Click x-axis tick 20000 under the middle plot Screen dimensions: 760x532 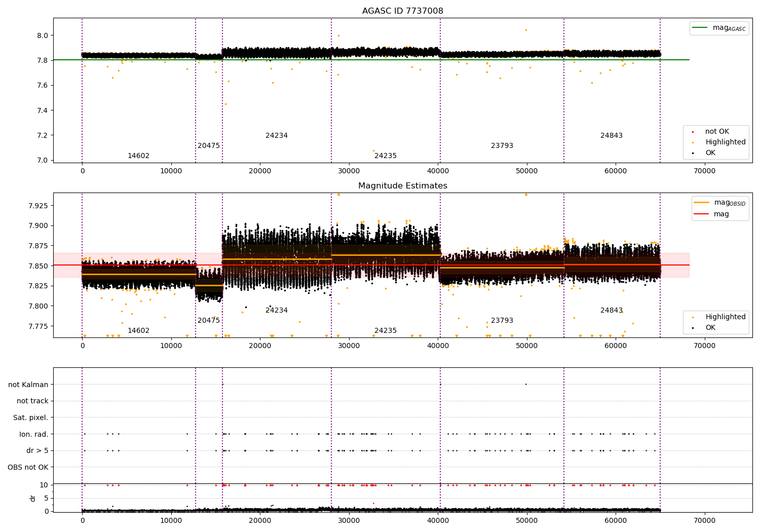(x=260, y=346)
